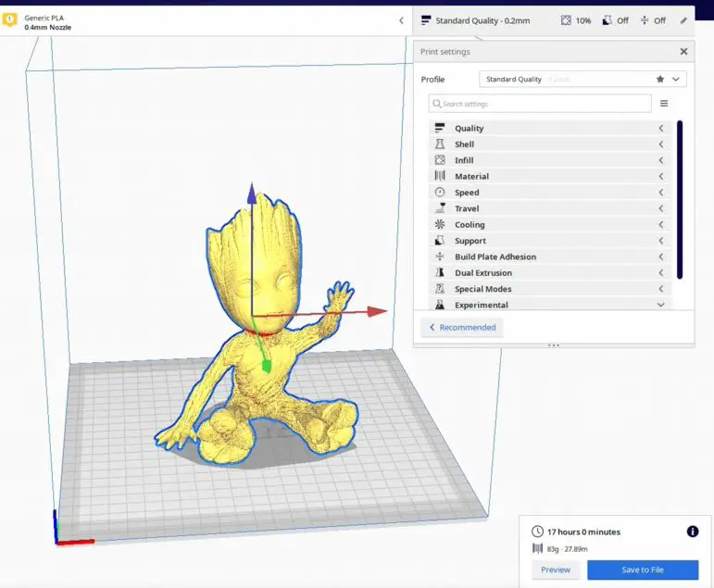
Task: Click the Shell category icon
Action: [x=439, y=144]
